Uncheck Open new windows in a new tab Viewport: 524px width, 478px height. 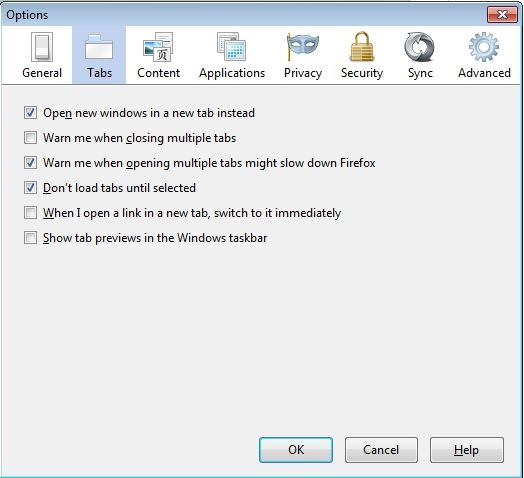(x=30, y=113)
